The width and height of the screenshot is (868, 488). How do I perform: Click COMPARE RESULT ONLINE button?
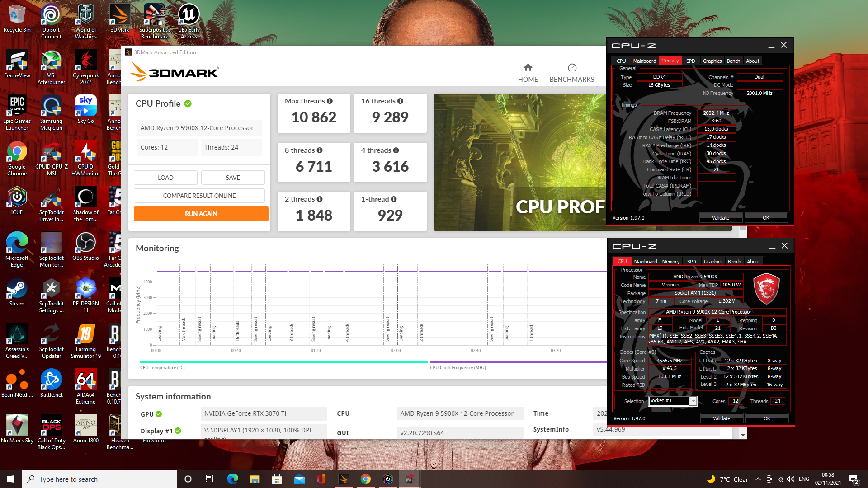[x=199, y=196]
